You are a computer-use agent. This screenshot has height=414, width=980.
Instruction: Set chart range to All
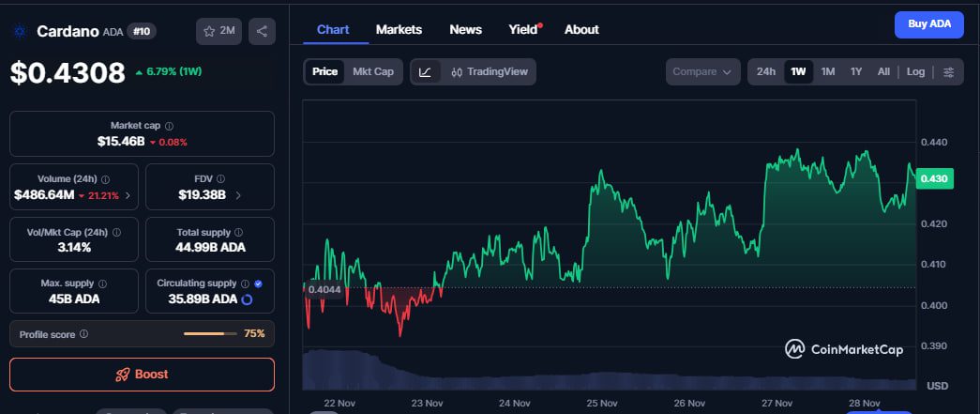(x=883, y=72)
